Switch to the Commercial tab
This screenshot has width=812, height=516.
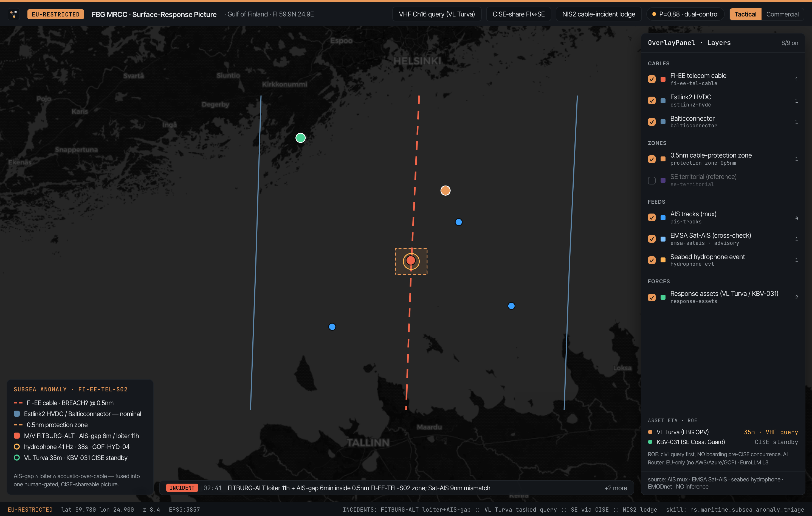782,14
